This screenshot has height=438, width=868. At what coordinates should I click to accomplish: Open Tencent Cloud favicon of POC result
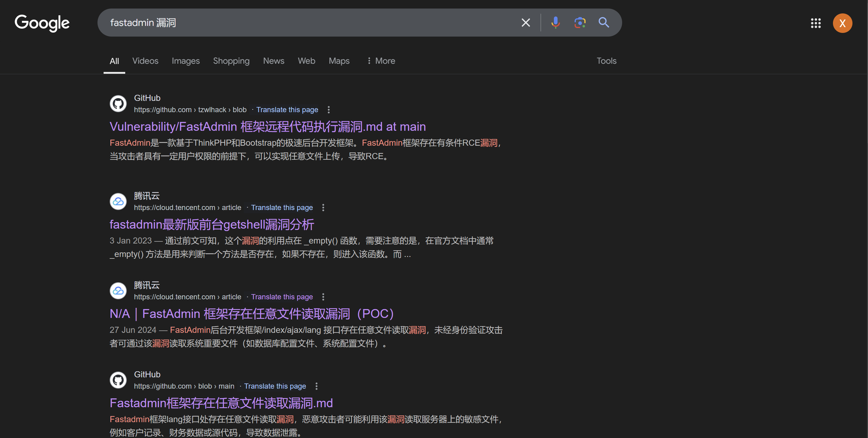pyautogui.click(x=118, y=291)
